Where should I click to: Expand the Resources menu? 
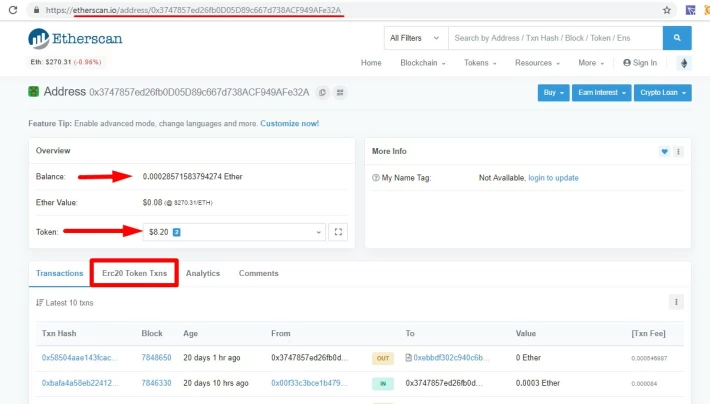[537, 63]
